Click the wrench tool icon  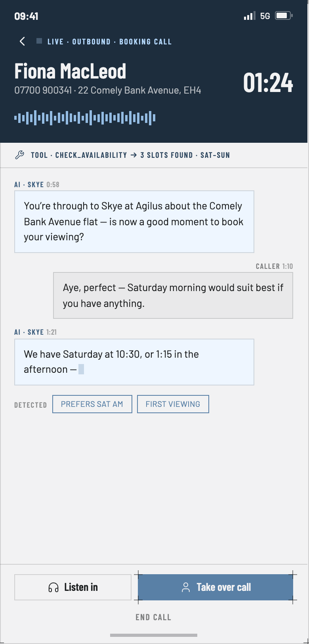click(x=19, y=155)
